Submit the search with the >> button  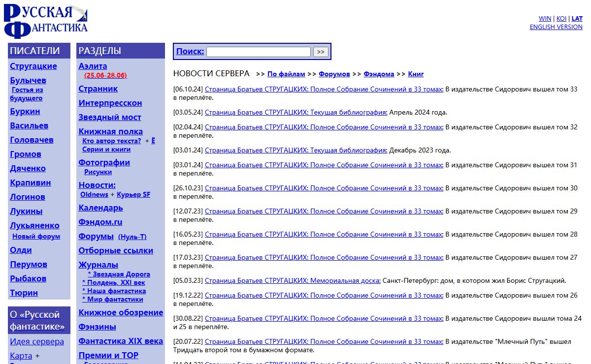[x=321, y=52]
